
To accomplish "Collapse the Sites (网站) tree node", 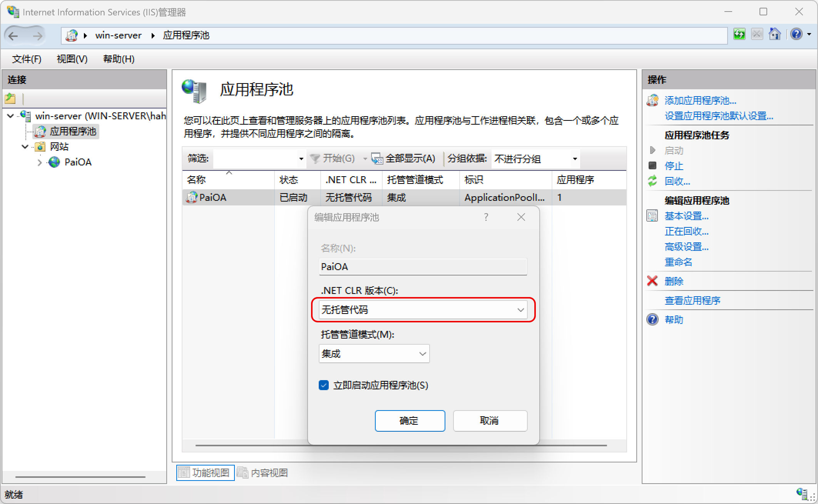I will click(25, 147).
